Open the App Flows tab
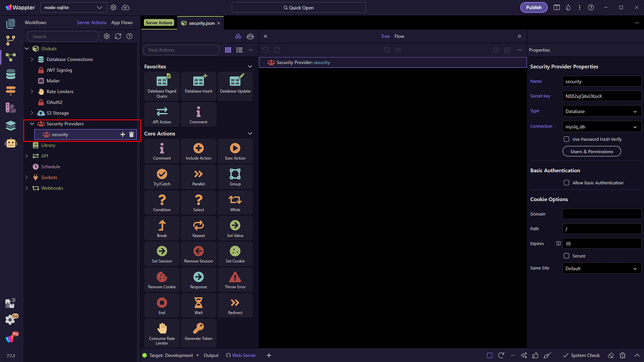 point(122,23)
